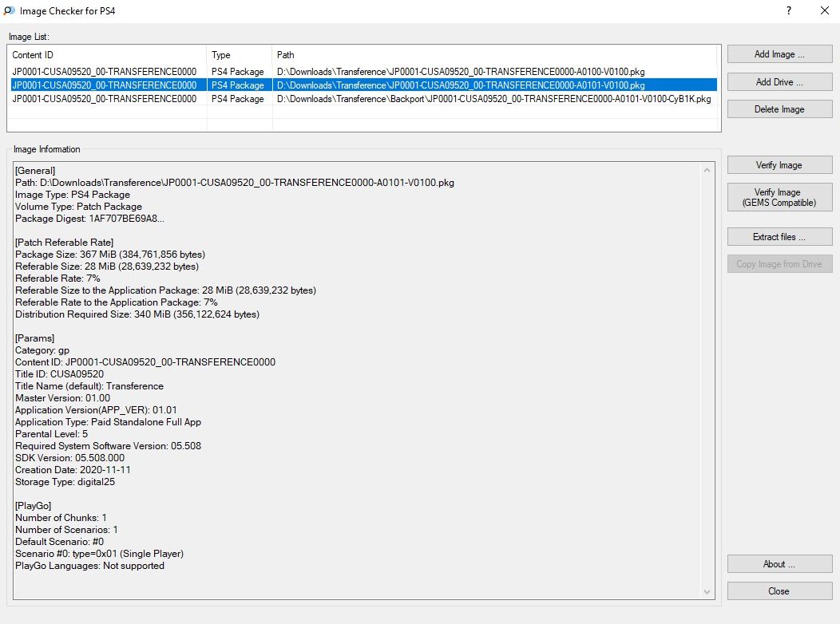This screenshot has width=840, height=624.
Task: Click Distribution Required Size line
Action: pyautogui.click(x=137, y=314)
